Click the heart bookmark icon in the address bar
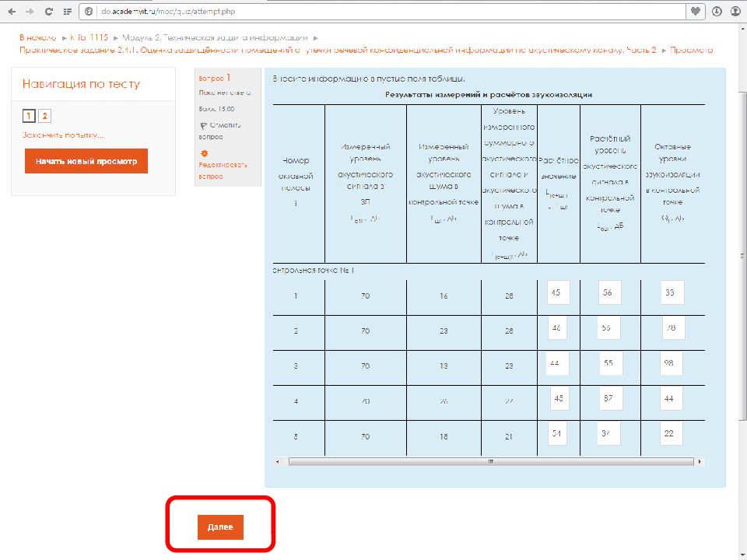 coord(695,12)
